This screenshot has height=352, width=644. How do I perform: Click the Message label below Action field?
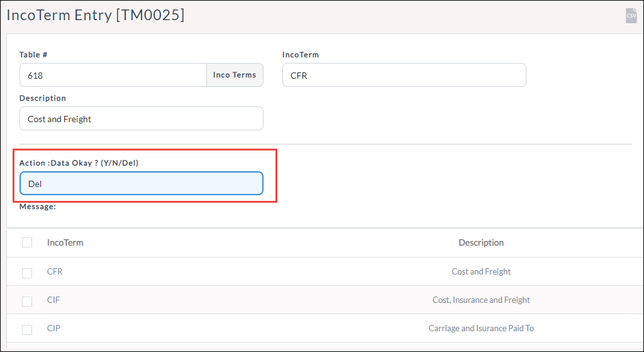pos(38,207)
